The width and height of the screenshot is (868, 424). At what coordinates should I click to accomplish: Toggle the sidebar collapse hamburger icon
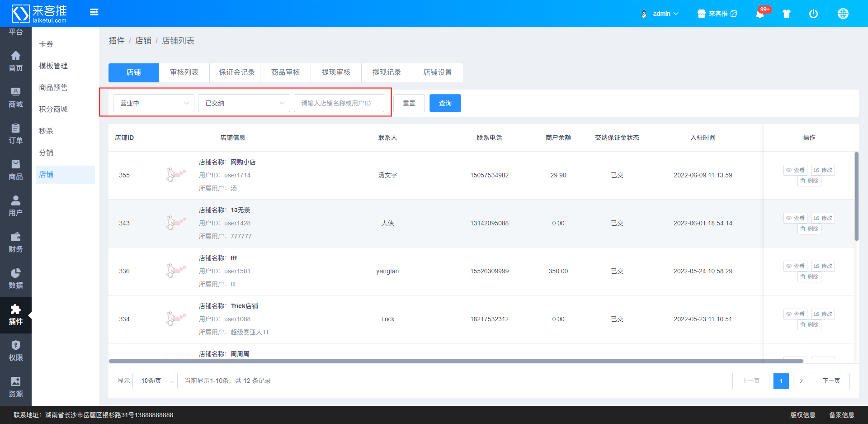coord(94,12)
